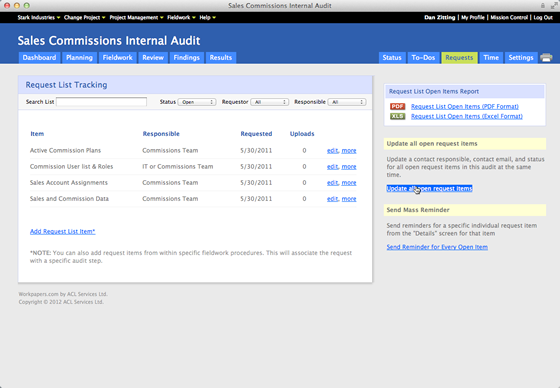
Task: Edit the Active Commission Plans item
Action: point(332,151)
